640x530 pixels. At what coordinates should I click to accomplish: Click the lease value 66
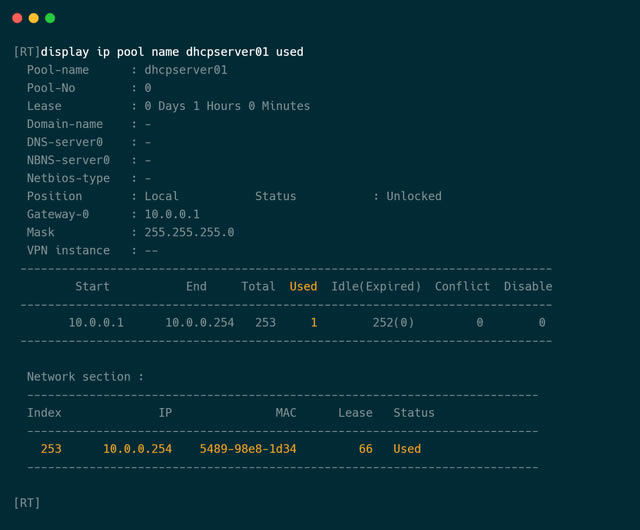coord(365,448)
